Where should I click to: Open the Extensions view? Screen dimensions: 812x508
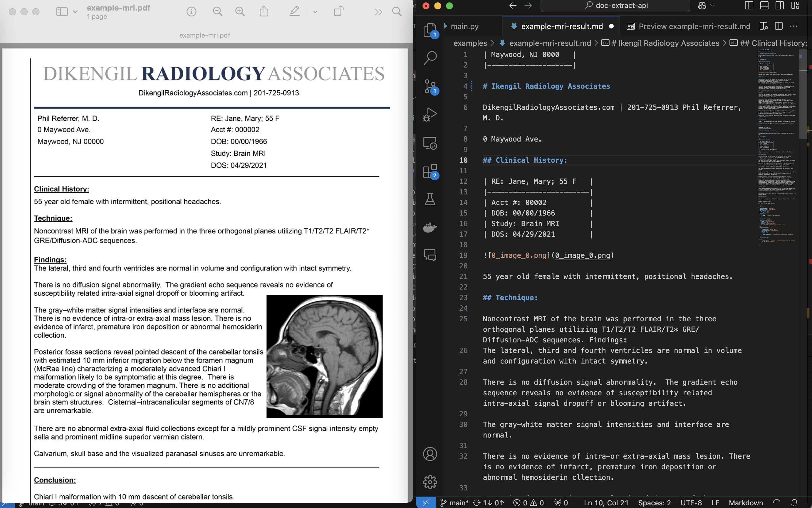click(x=431, y=171)
